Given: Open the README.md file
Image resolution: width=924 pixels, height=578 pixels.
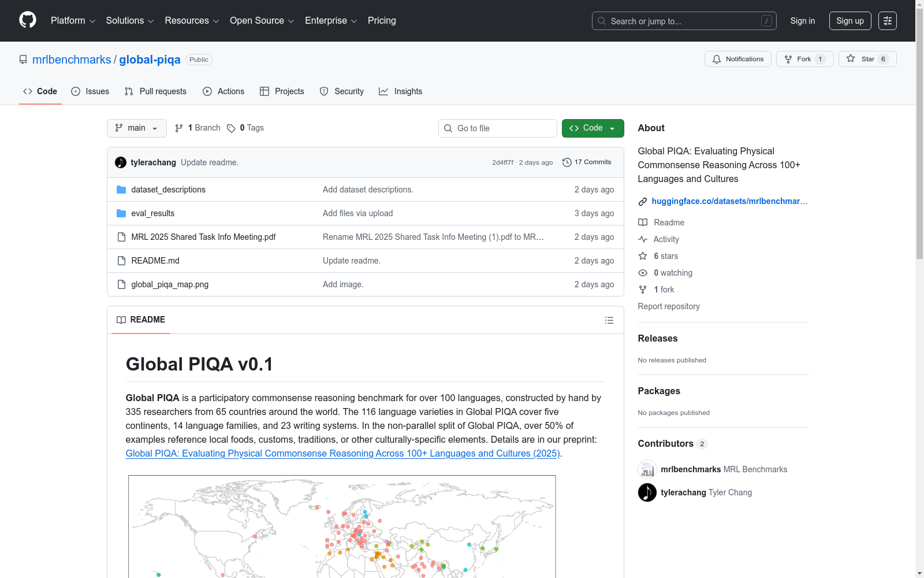Looking at the screenshot, I should [x=155, y=261].
